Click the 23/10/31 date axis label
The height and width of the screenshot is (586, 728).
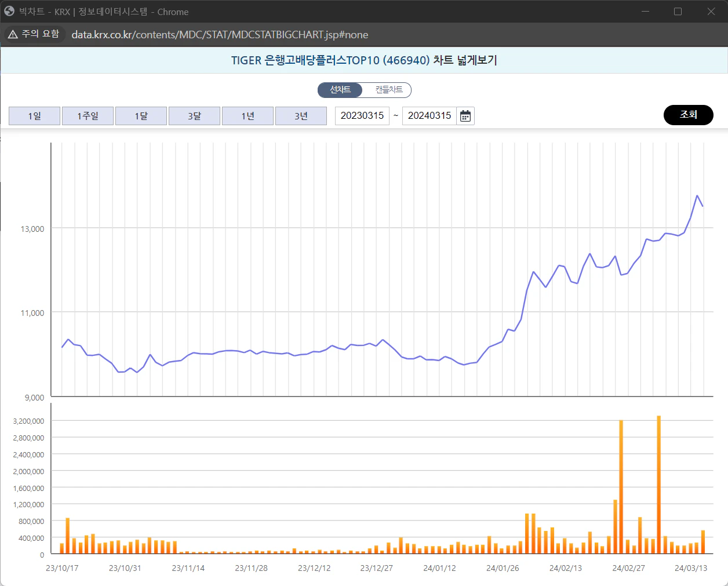click(125, 569)
